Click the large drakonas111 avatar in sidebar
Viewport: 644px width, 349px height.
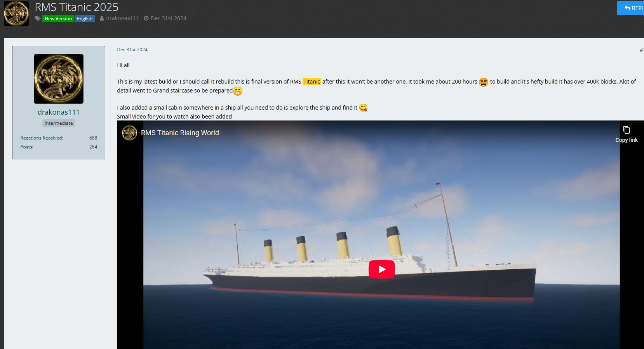(x=59, y=79)
